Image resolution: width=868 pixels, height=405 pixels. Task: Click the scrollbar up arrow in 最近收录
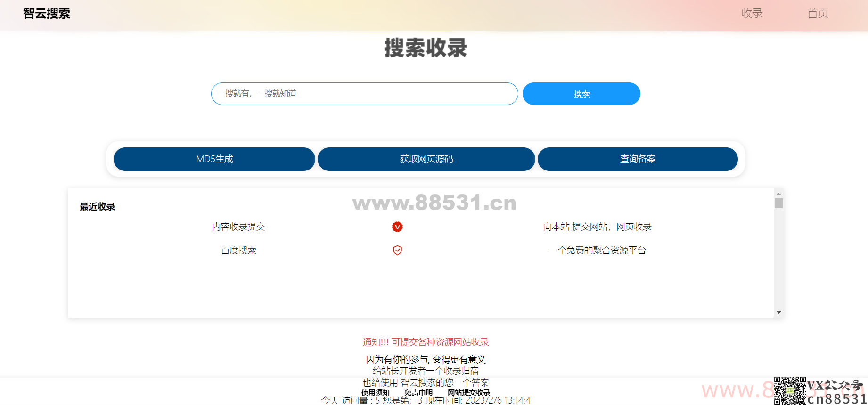[x=778, y=194]
